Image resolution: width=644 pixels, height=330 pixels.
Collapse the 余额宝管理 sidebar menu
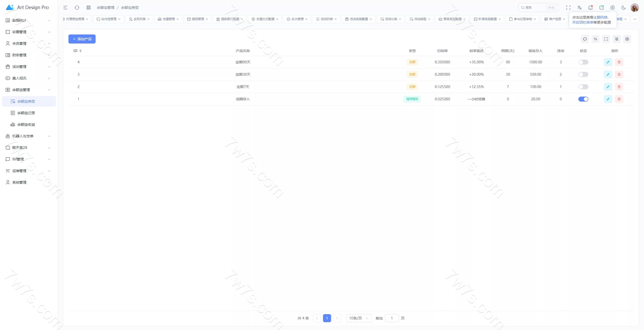(28, 90)
